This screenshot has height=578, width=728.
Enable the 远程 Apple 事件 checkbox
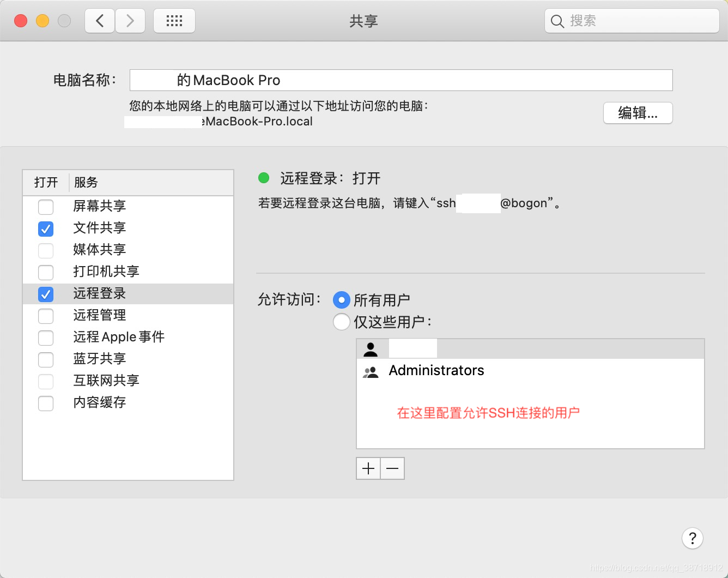46,338
